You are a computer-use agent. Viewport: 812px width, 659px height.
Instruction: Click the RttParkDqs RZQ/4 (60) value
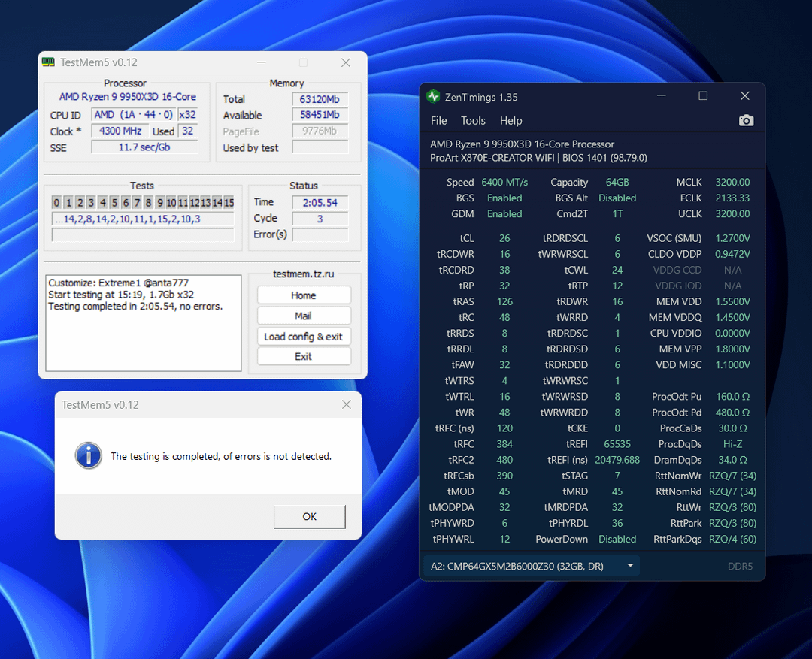pyautogui.click(x=732, y=539)
